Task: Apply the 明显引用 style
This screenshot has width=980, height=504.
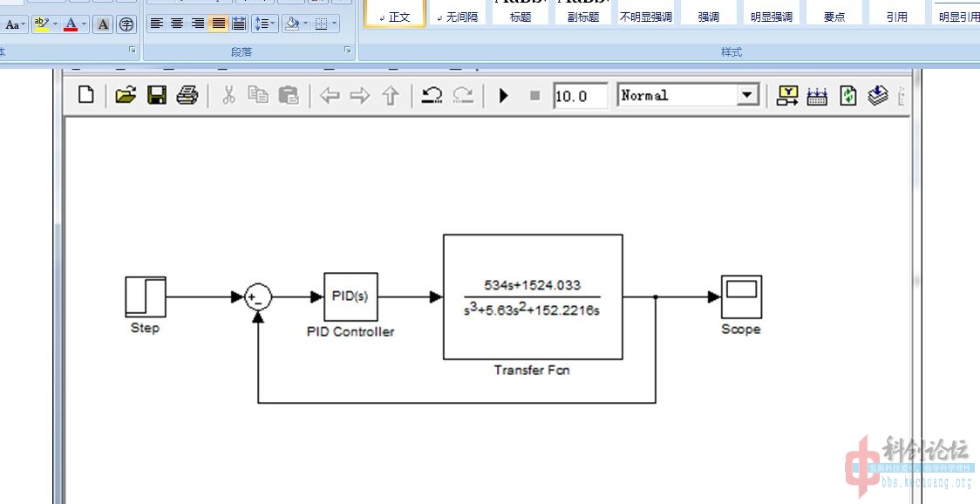Action: click(956, 13)
